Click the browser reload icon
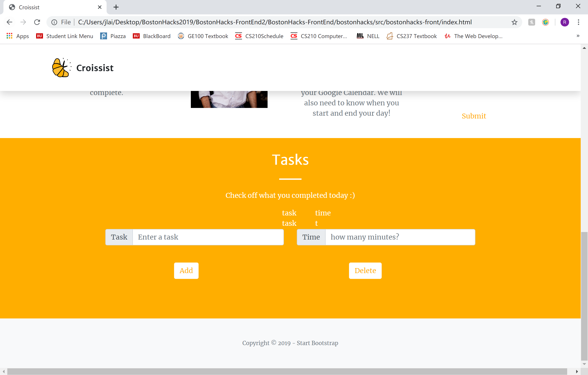 tap(37, 22)
